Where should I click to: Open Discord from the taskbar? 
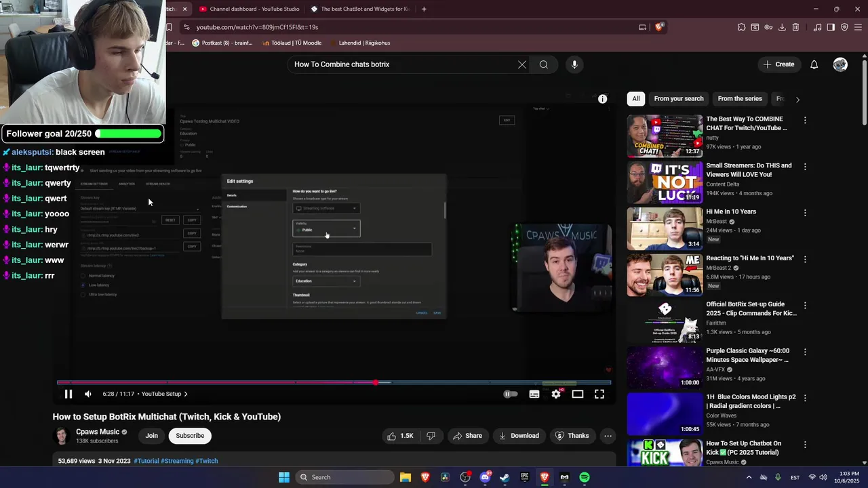[x=485, y=477]
